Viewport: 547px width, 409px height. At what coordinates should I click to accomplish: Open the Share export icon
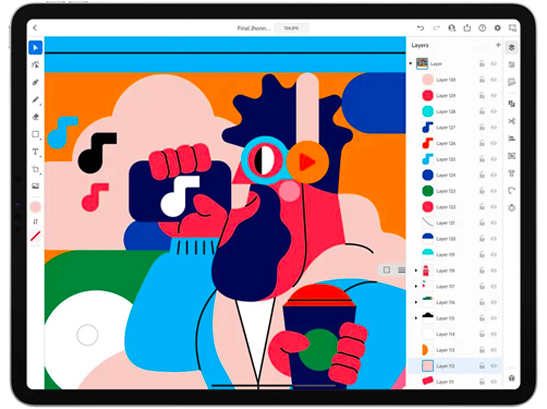tap(467, 28)
